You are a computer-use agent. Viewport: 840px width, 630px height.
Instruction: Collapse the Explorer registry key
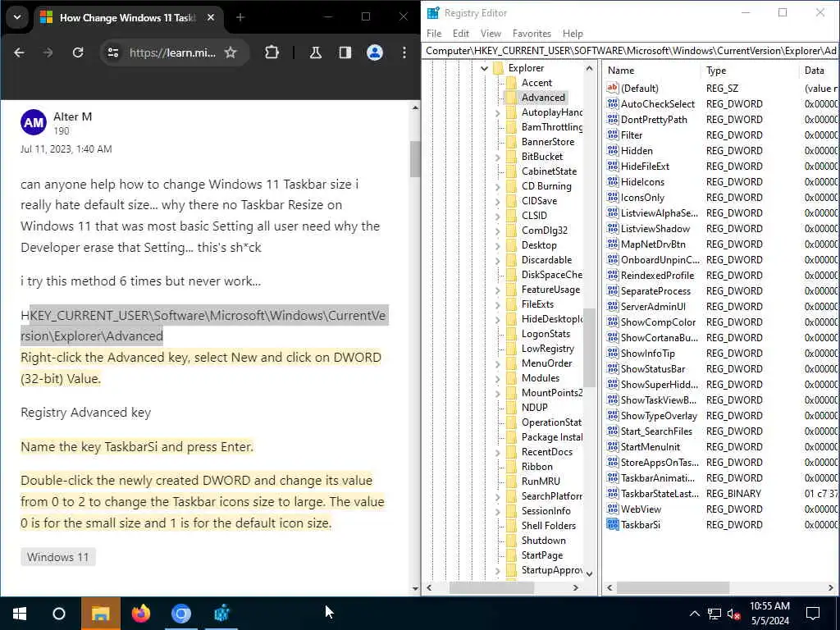point(484,68)
